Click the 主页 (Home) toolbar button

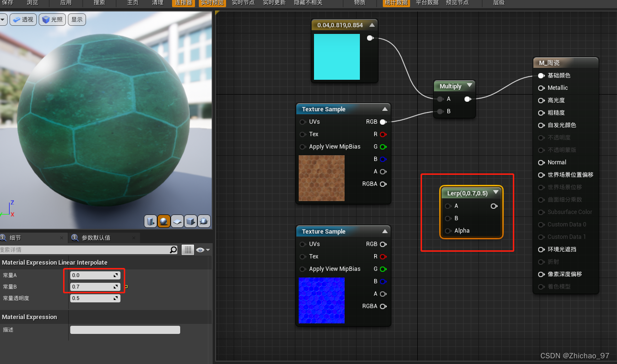point(132,3)
